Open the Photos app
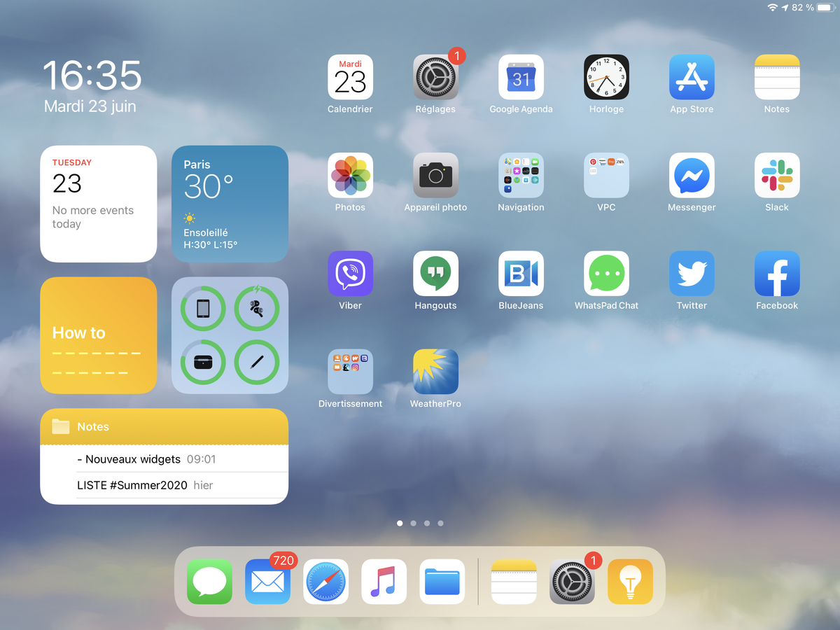 (x=350, y=175)
